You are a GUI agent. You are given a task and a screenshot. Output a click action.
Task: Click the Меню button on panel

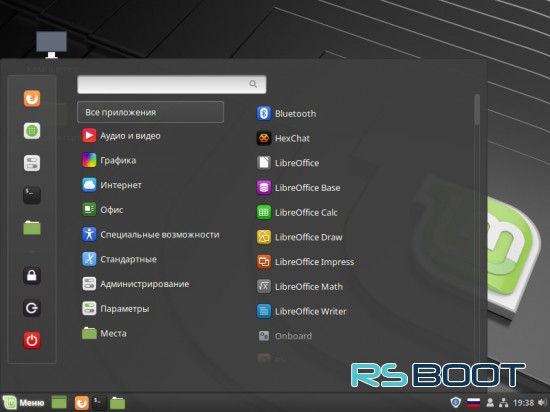(x=24, y=403)
